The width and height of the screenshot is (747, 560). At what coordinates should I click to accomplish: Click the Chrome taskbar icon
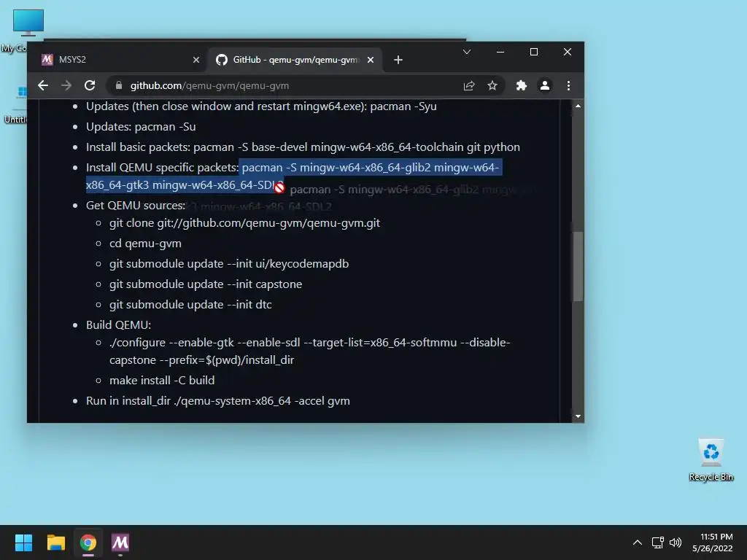coord(88,542)
